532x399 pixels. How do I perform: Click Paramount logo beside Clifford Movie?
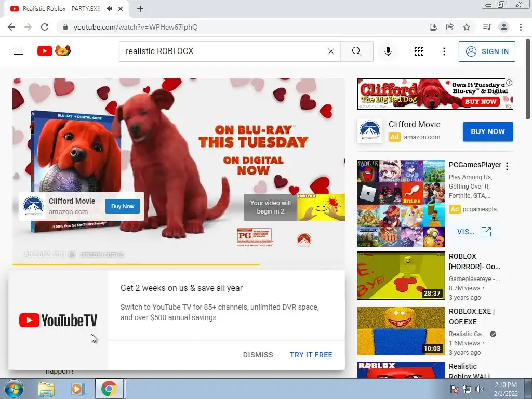(x=370, y=130)
